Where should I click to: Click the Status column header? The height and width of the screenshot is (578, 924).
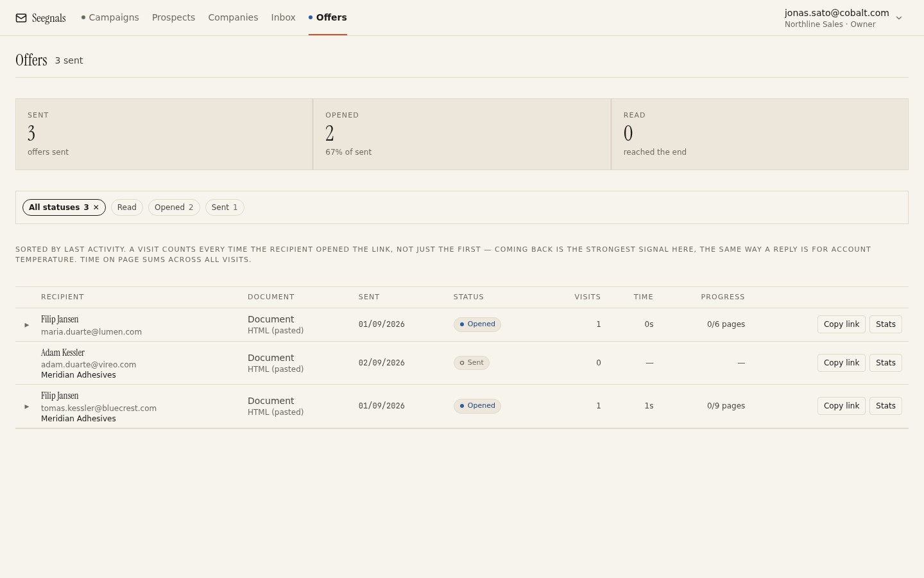(x=468, y=297)
